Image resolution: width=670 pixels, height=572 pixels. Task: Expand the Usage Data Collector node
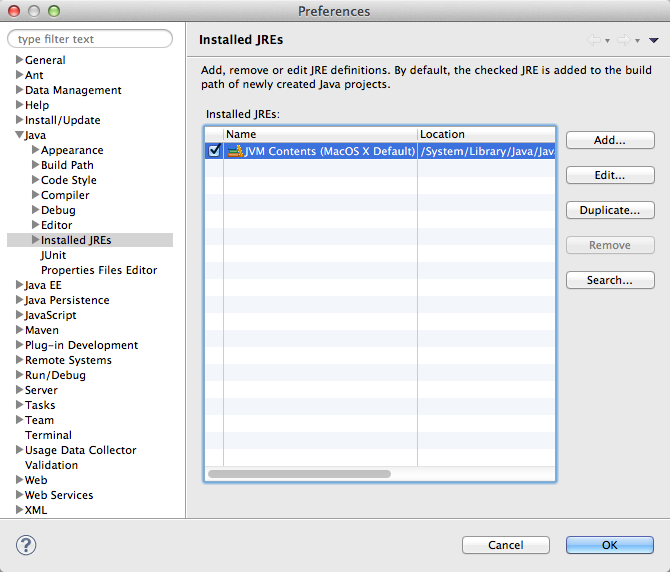tap(19, 449)
